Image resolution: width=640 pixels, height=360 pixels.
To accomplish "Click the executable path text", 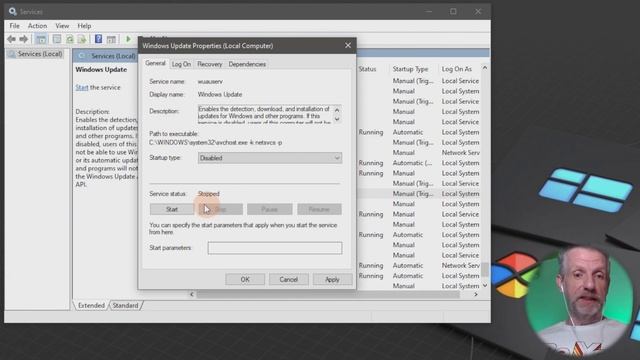I will (x=216, y=142).
